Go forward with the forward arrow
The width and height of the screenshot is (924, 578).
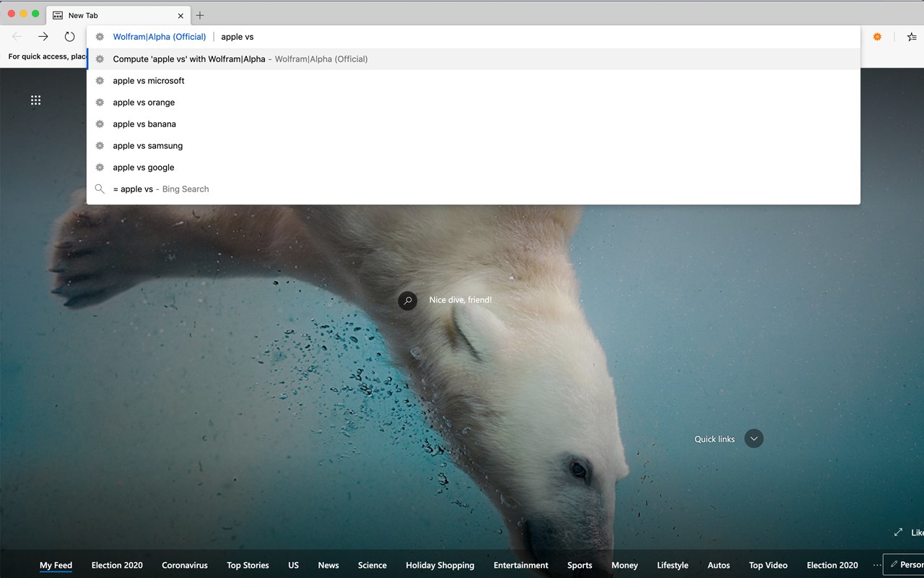pyautogui.click(x=43, y=37)
